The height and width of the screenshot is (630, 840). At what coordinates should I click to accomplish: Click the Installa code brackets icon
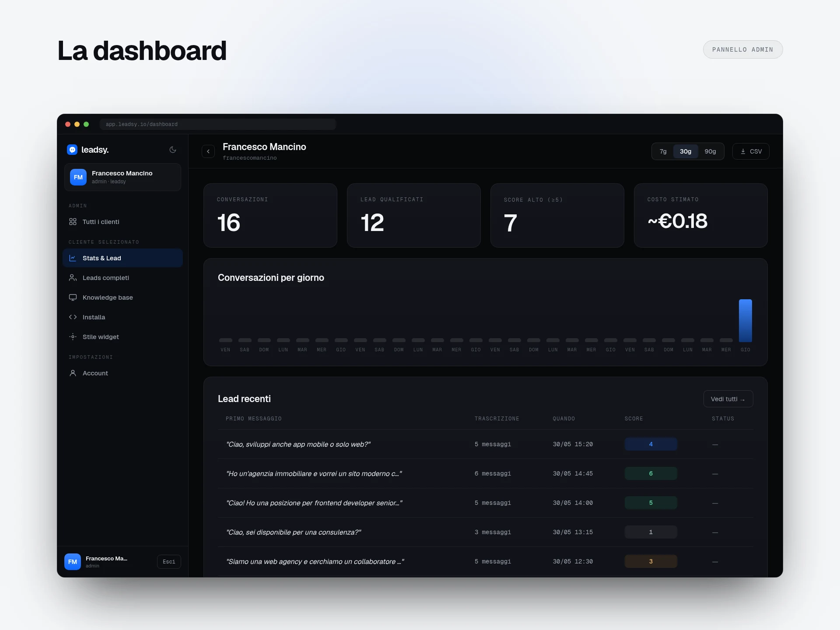[73, 317]
